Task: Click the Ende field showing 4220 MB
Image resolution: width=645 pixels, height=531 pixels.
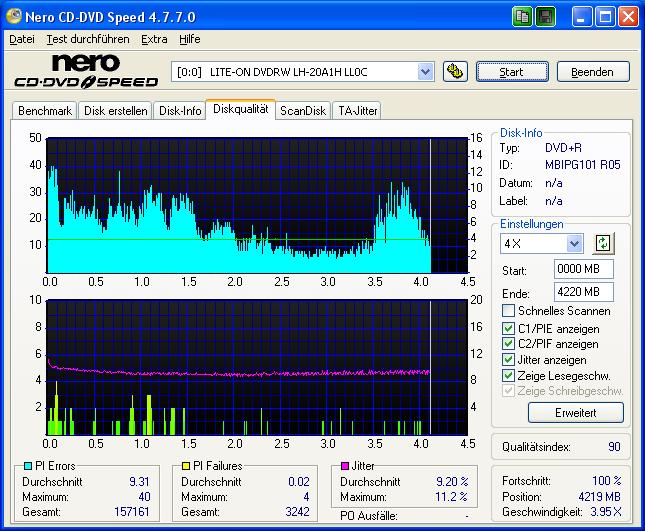Action: (x=584, y=292)
